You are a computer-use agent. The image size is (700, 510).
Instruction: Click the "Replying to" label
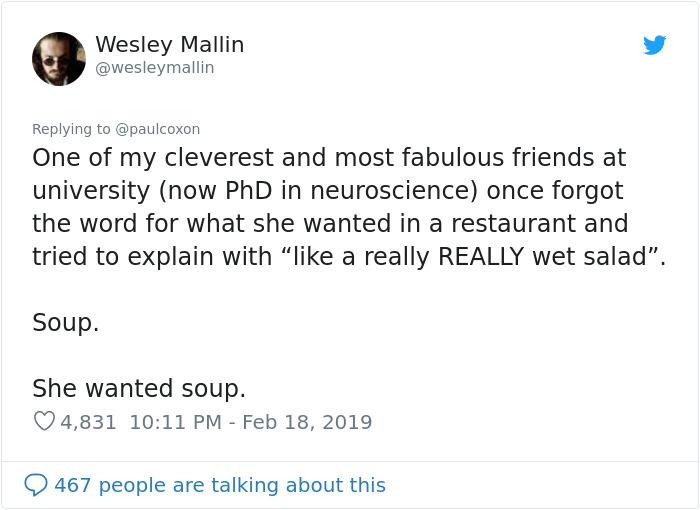tap(72, 129)
